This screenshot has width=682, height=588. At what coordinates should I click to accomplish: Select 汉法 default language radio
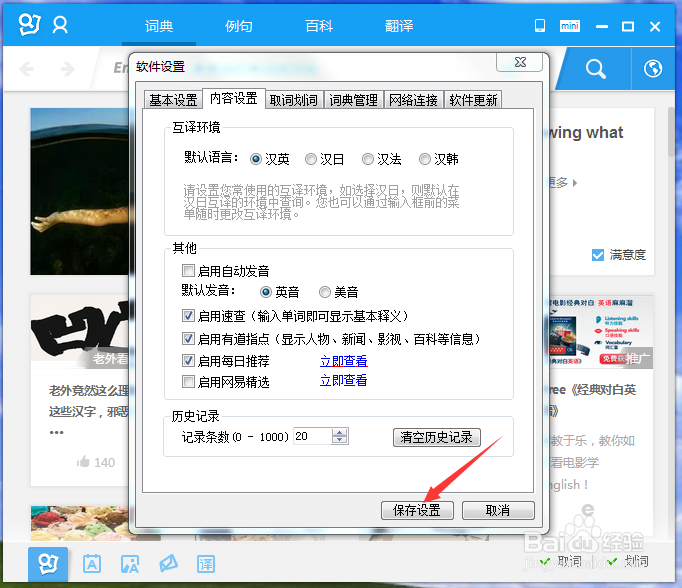[x=368, y=159]
